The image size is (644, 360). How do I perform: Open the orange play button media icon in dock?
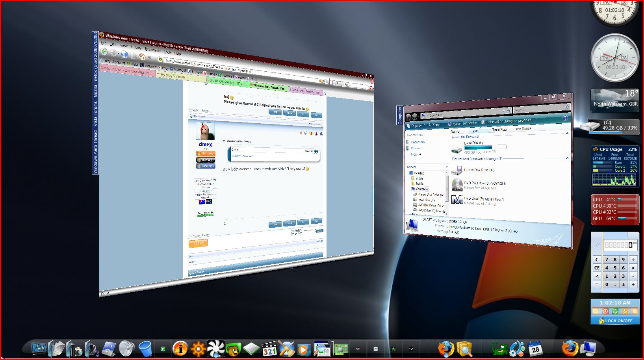303,349
